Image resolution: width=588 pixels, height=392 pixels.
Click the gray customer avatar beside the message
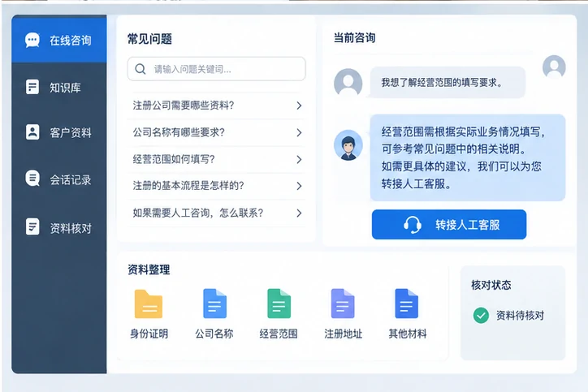[348, 83]
